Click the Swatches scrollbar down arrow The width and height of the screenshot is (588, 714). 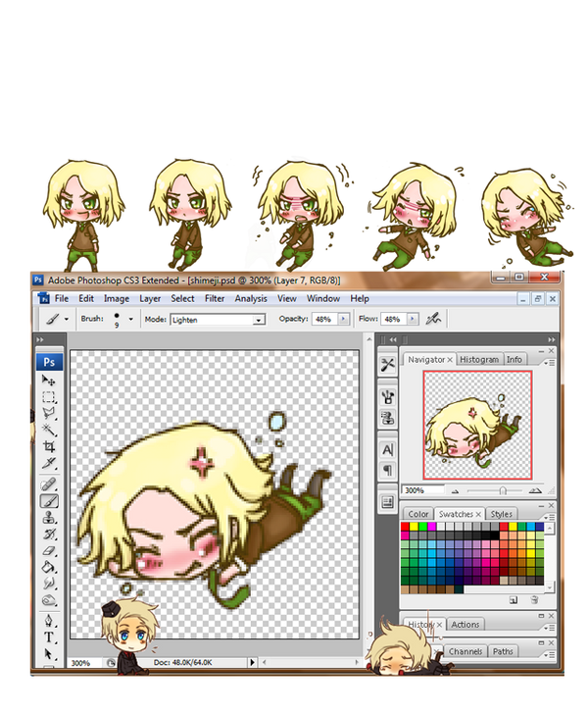point(550,587)
